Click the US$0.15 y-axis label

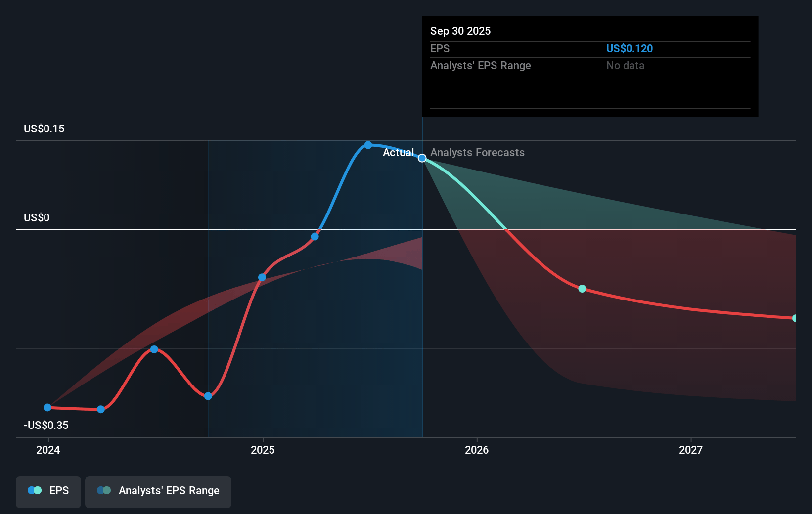44,129
